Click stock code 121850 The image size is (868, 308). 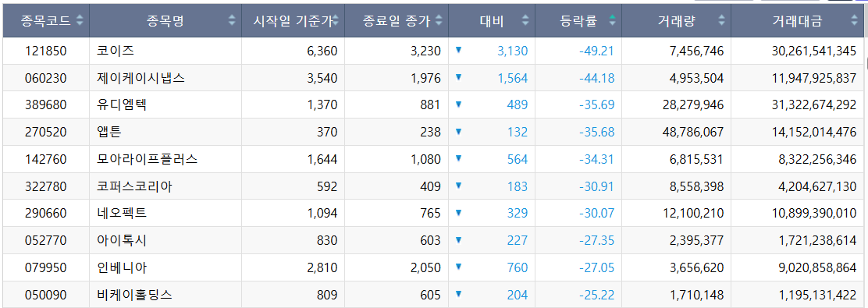pos(46,51)
